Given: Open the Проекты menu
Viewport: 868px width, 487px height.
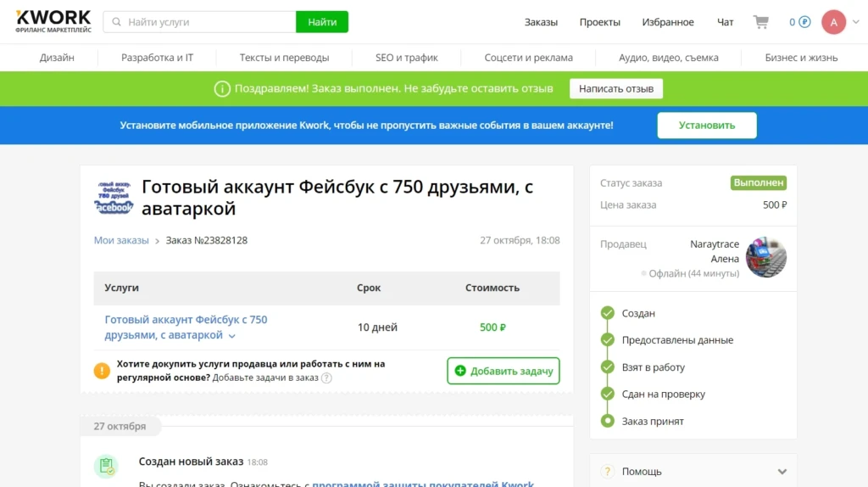Looking at the screenshot, I should pyautogui.click(x=599, y=22).
